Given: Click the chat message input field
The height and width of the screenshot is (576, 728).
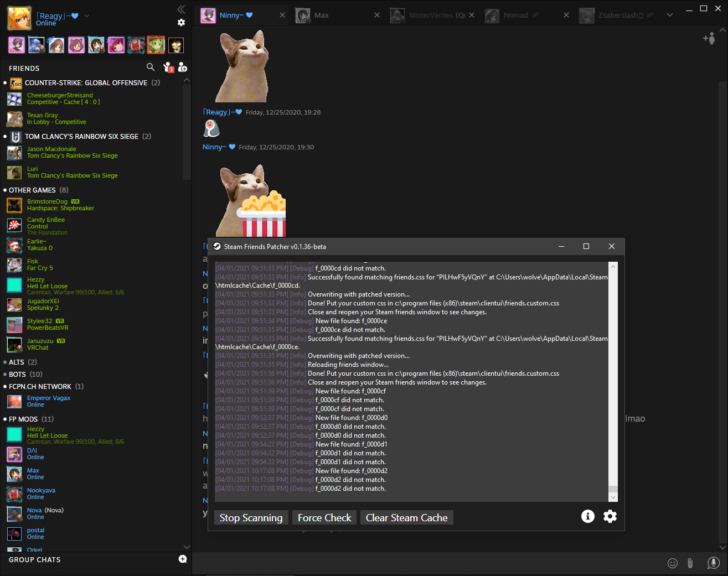Looking at the screenshot, I should 426,563.
